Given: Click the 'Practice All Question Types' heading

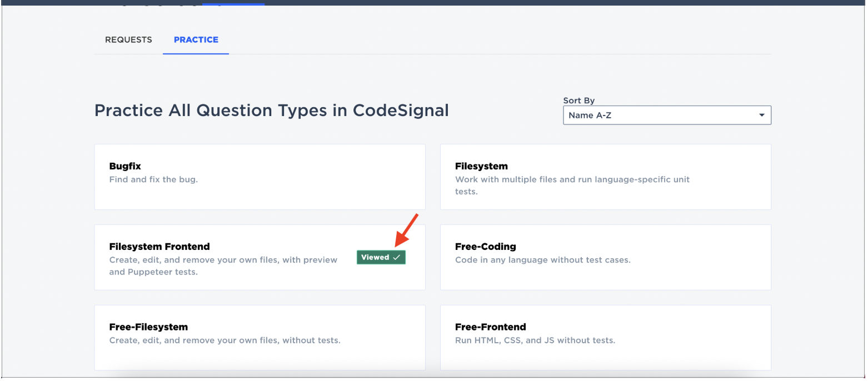Looking at the screenshot, I should click(x=271, y=111).
